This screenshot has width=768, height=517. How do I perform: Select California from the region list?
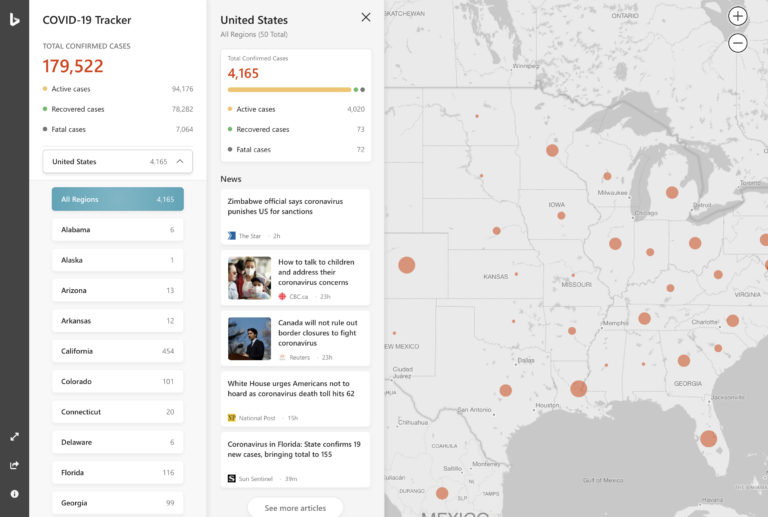pos(117,351)
